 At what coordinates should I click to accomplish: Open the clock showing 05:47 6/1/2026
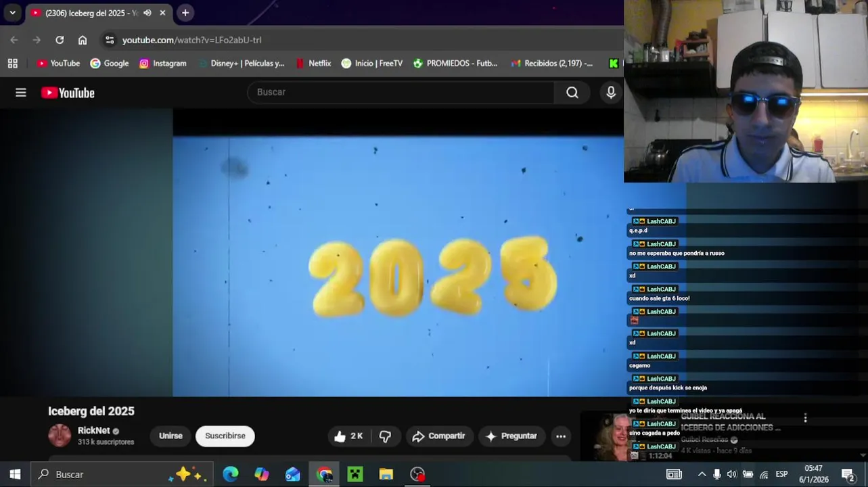click(814, 474)
